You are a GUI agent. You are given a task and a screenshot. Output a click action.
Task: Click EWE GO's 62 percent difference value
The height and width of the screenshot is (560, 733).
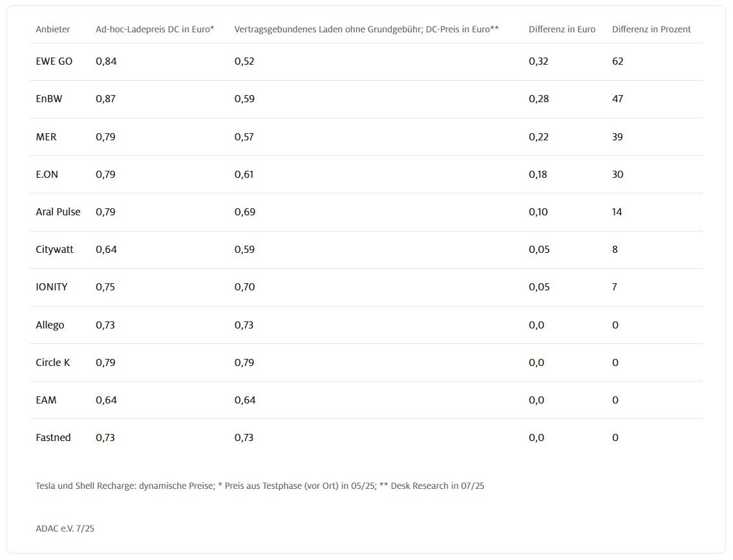click(x=617, y=61)
